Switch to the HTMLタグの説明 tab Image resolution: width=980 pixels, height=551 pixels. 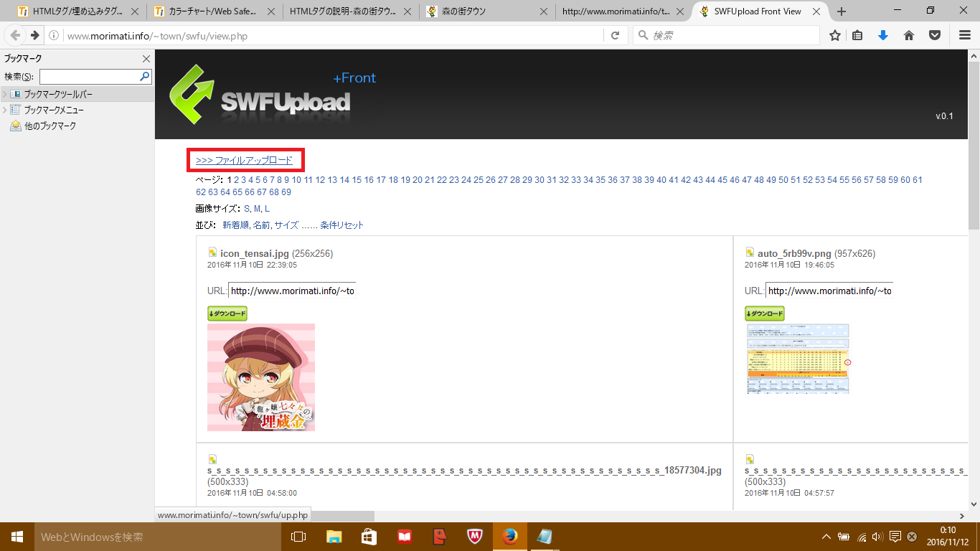point(350,11)
